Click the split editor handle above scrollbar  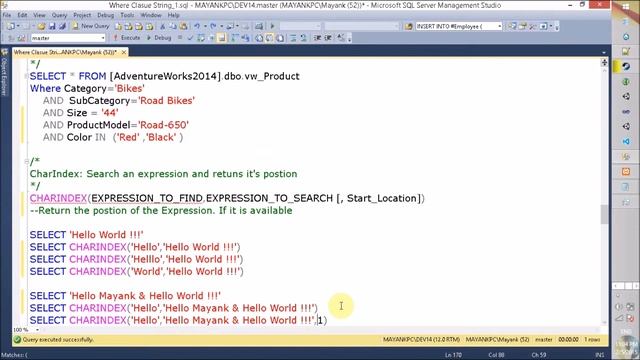[604, 62]
